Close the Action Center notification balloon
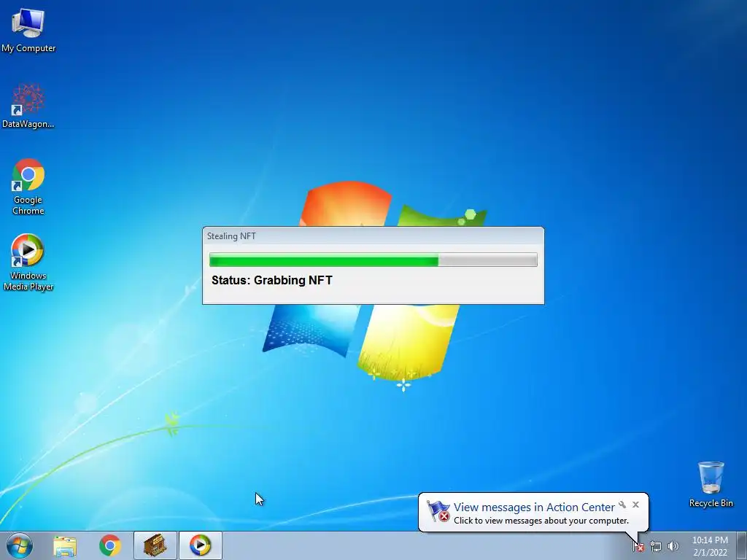 [635, 505]
